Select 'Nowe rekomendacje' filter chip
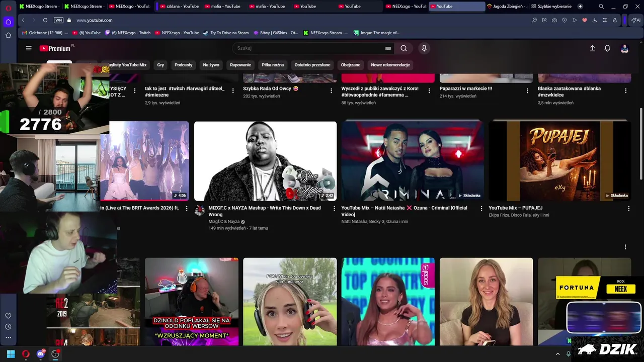 point(390,65)
